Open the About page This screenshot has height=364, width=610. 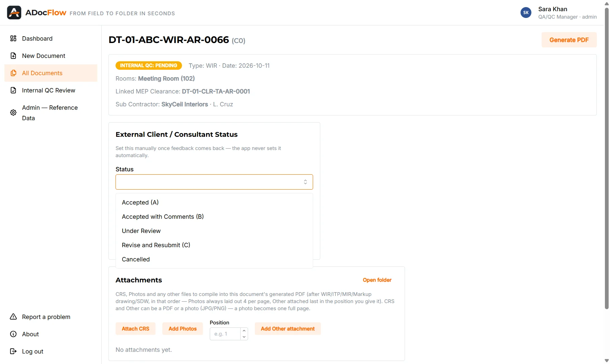point(51,334)
